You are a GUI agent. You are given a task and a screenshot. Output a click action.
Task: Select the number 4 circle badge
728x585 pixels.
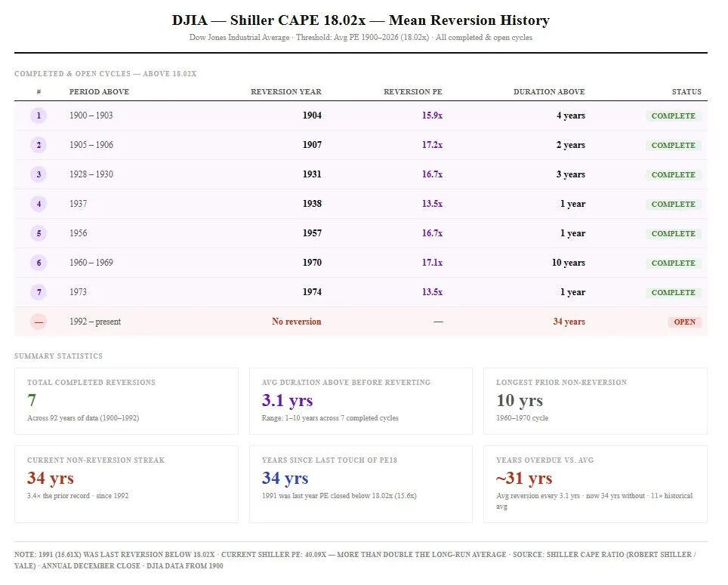click(39, 204)
